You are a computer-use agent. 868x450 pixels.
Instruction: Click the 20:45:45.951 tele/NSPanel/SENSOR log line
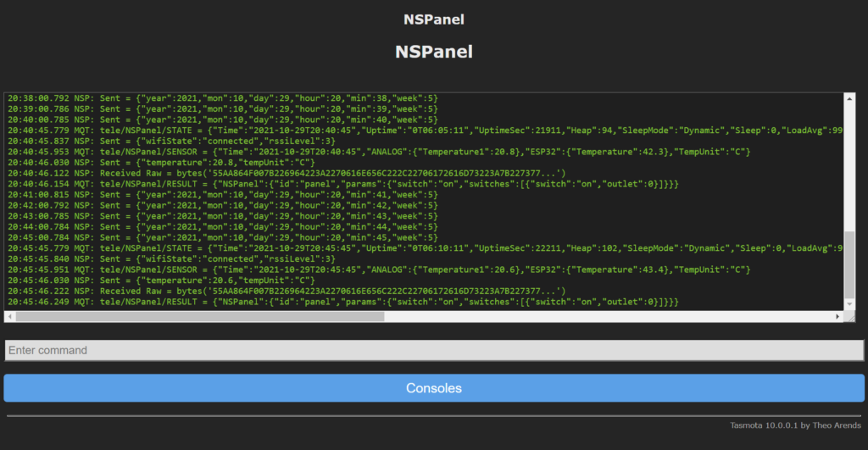click(x=379, y=269)
